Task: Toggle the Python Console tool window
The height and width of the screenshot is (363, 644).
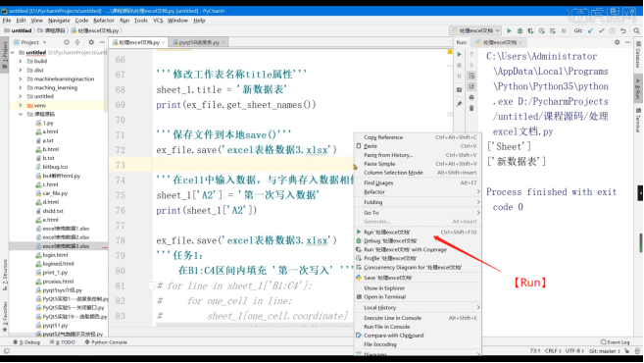Action: 106,342
